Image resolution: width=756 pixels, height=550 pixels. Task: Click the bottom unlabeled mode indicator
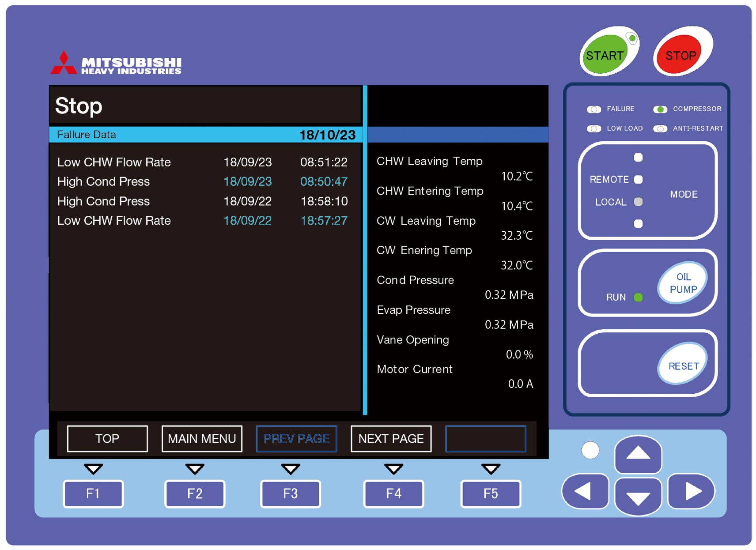[638, 224]
